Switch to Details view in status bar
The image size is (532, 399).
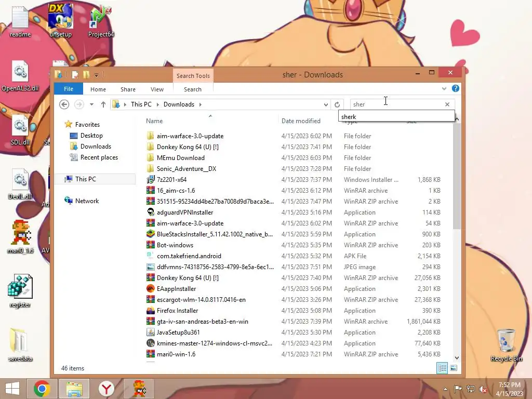442,368
